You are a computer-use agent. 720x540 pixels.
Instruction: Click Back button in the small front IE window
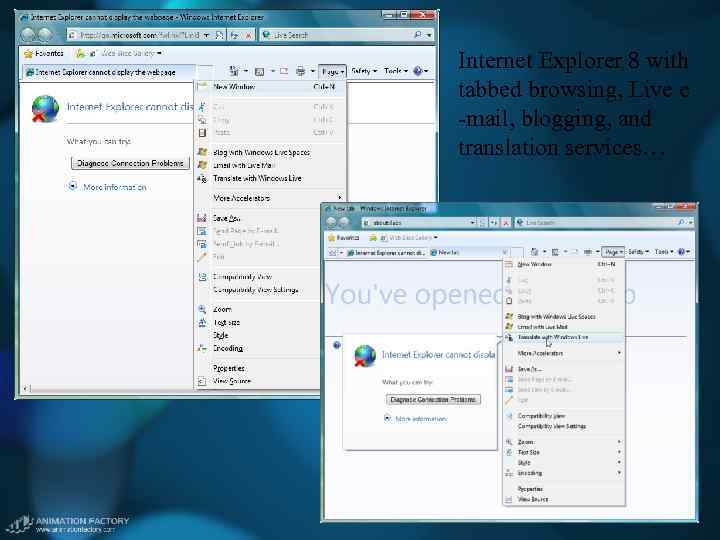coord(331,223)
